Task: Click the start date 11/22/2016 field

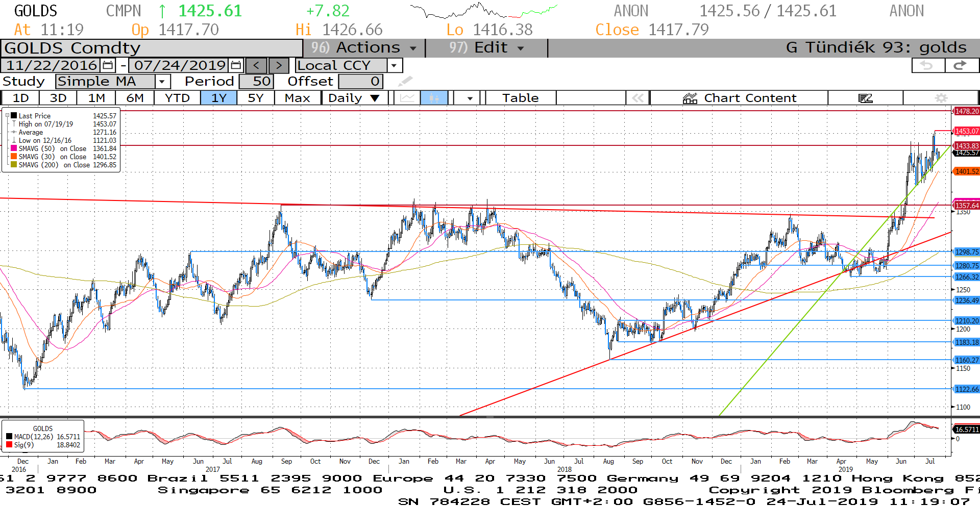Action: point(51,65)
